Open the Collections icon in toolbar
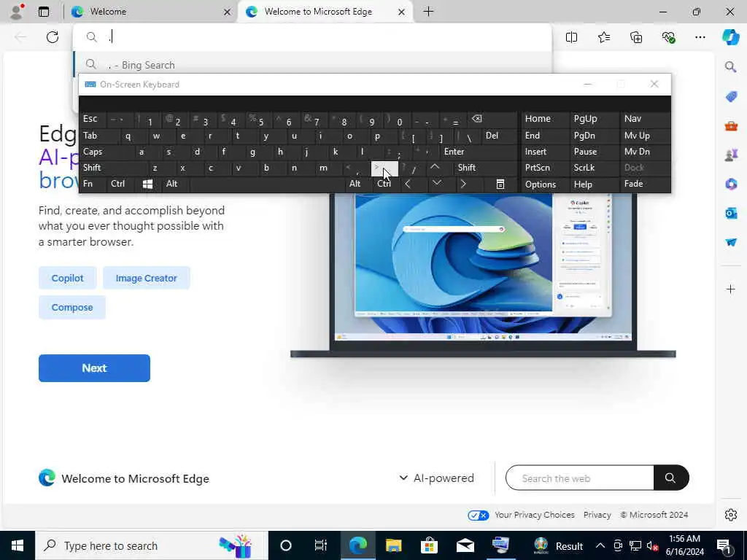The image size is (747, 560). (x=636, y=37)
